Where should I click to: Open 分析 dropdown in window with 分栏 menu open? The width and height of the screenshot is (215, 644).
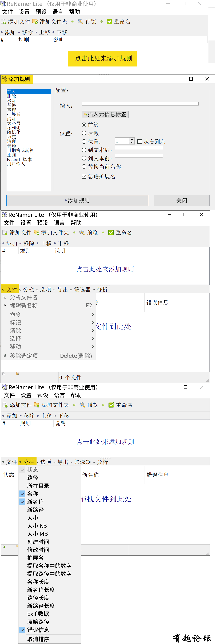coord(101,462)
